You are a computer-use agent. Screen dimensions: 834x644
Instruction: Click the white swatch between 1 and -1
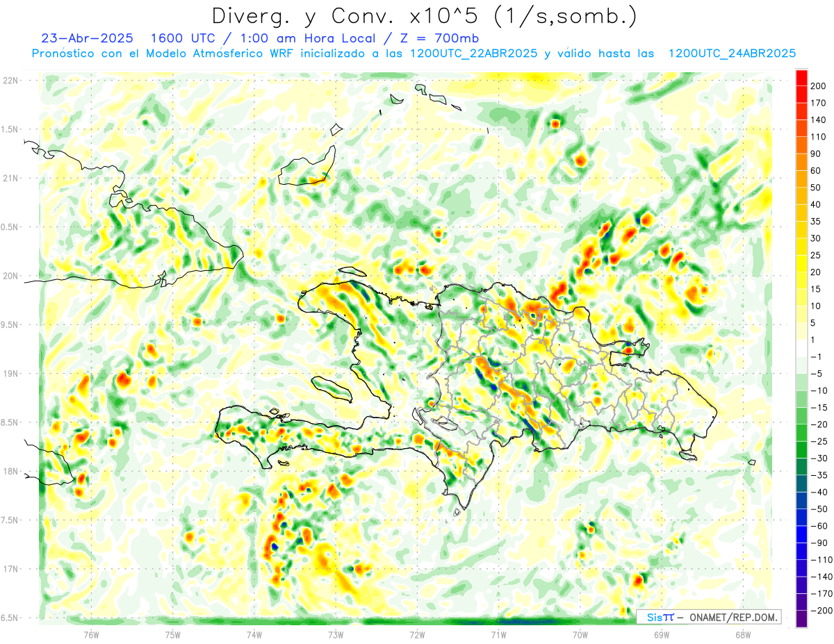pos(801,348)
